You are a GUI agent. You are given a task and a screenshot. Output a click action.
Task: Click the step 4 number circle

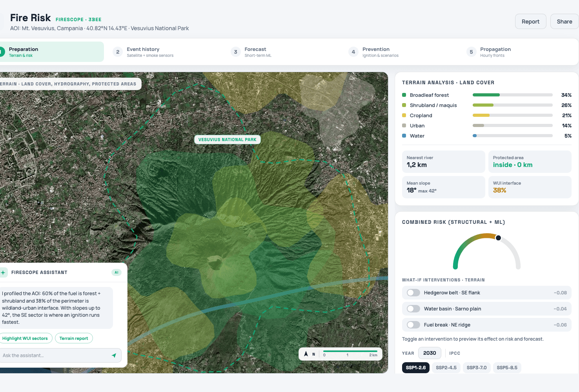click(x=353, y=52)
